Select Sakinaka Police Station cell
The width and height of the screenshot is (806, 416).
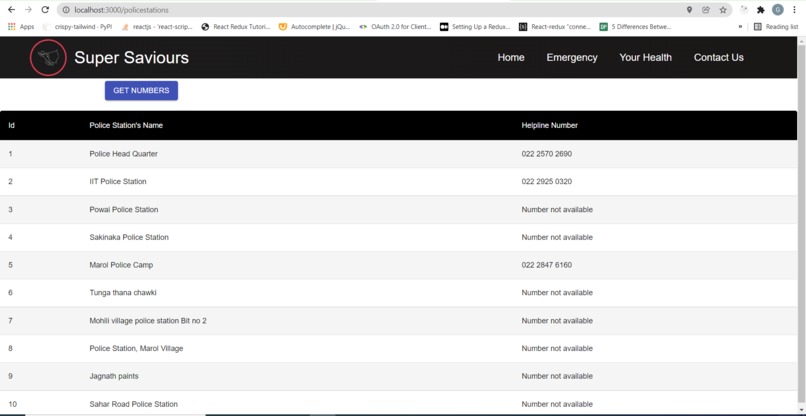[x=129, y=237]
